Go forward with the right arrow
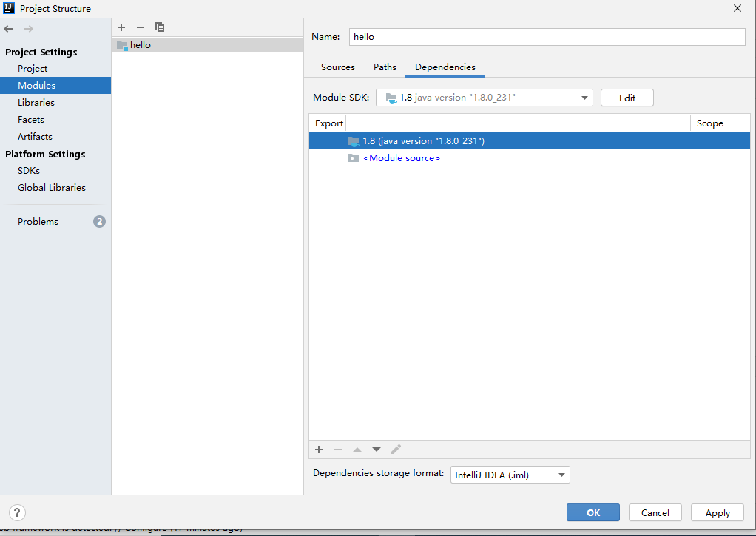 pyautogui.click(x=28, y=29)
